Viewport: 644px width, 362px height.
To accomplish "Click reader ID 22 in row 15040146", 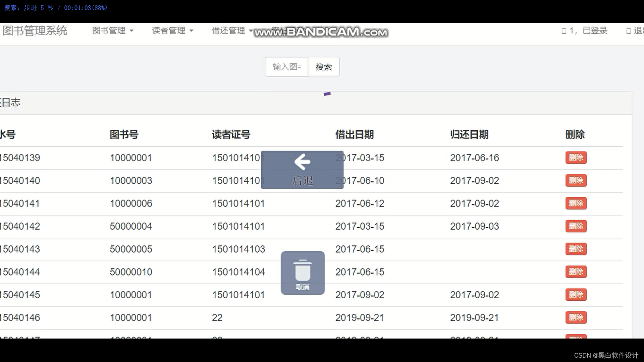I will pos(217,317).
